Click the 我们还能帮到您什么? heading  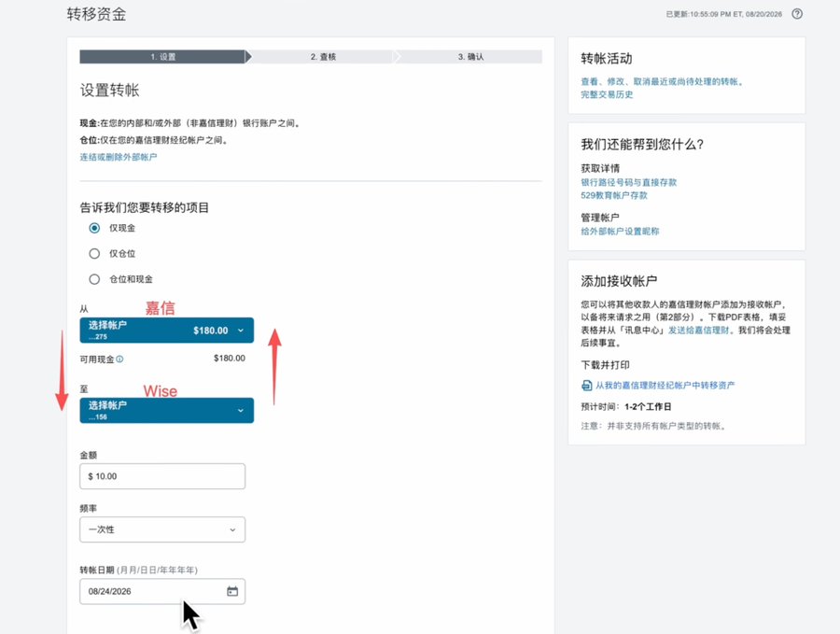[642, 144]
